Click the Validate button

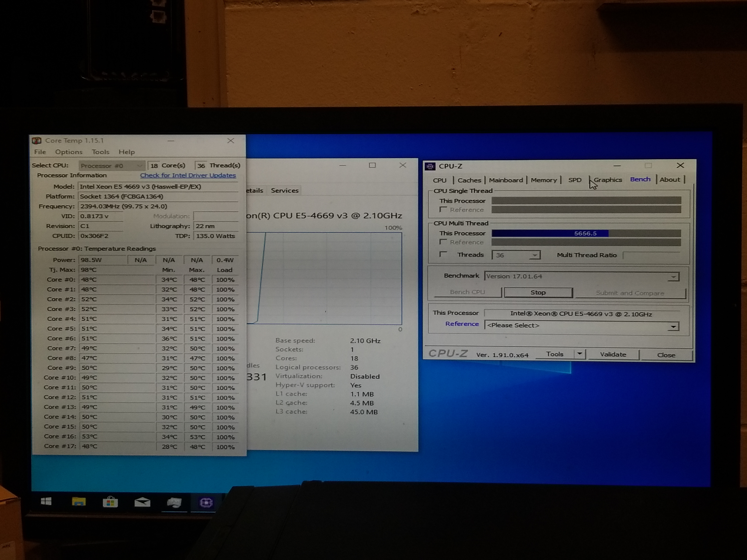613,354
